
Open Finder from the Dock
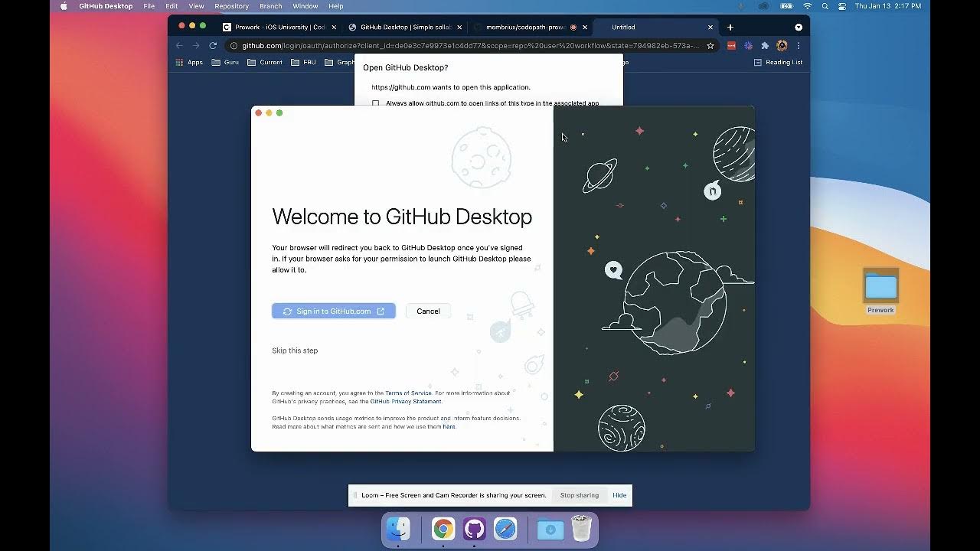(398, 529)
